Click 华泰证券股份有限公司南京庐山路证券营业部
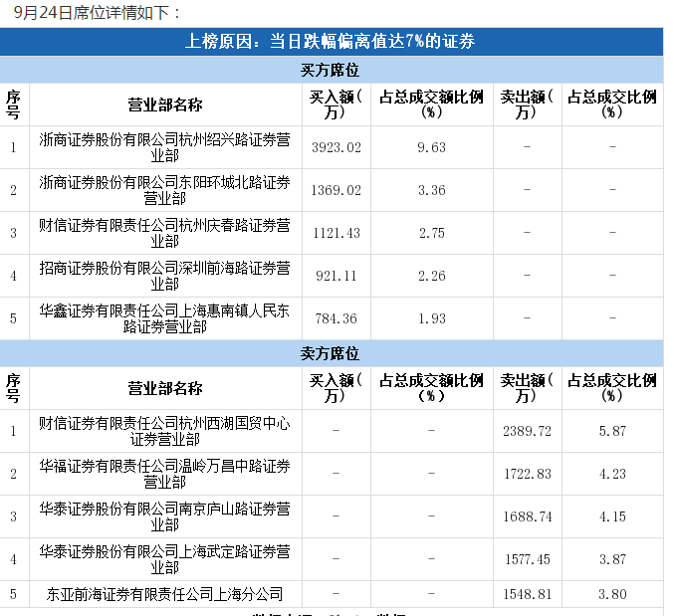674x616 pixels. [165, 516]
